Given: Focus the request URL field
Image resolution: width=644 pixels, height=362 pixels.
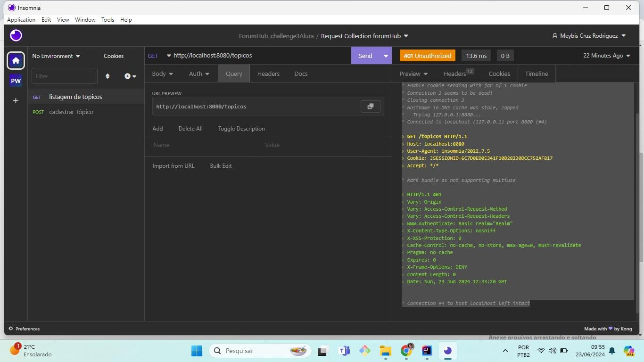Looking at the screenshot, I should (260, 56).
